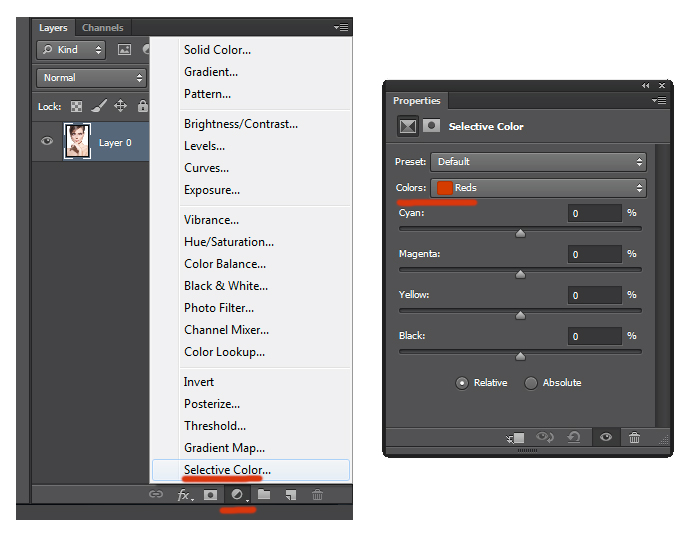The height and width of the screenshot is (538, 694).
Task: Click the Cyan slider handle
Action: pyautogui.click(x=520, y=233)
